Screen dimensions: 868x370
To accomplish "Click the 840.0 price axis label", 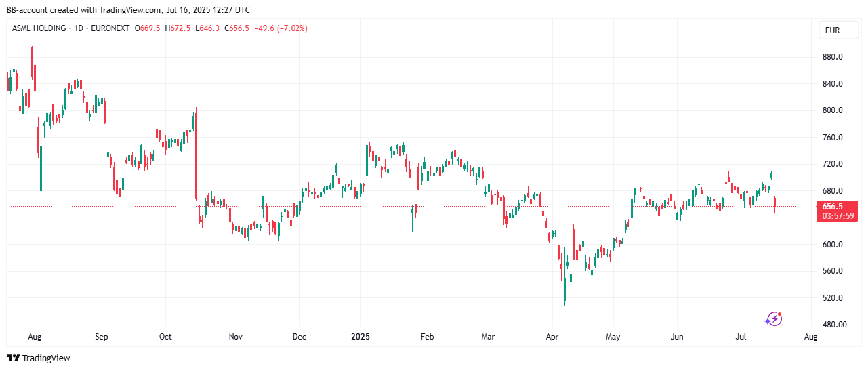I will click(x=832, y=84).
